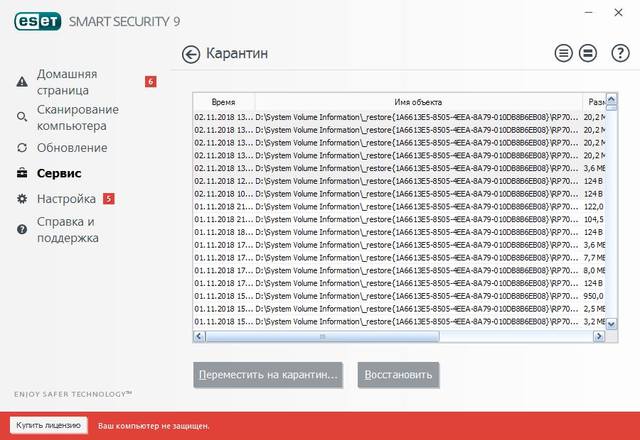Sort the table by Время column header
640x440 pixels.
224,102
